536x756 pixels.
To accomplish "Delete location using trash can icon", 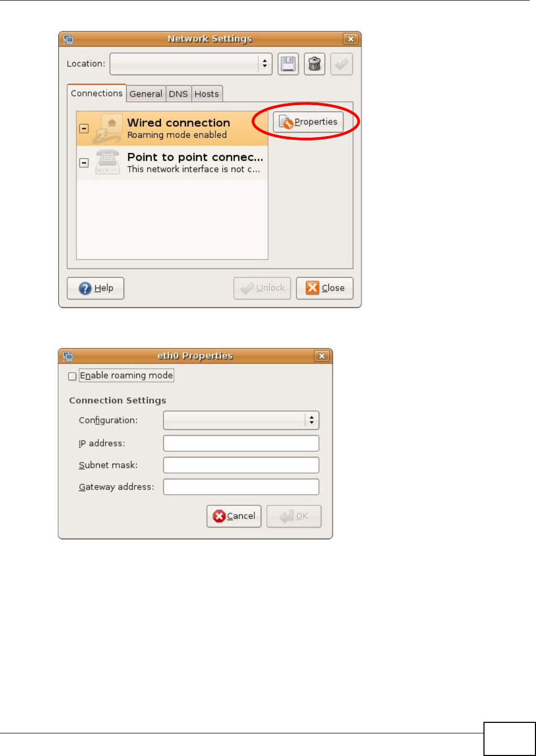I will pos(314,64).
